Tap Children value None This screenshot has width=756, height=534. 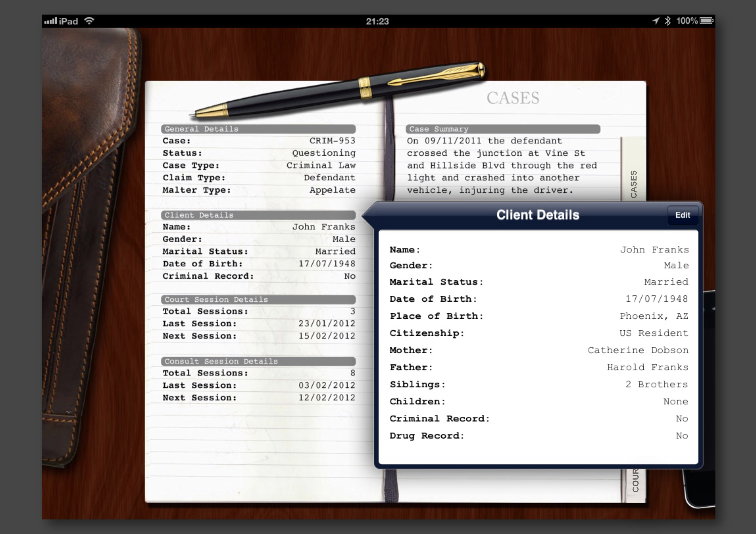(x=676, y=402)
